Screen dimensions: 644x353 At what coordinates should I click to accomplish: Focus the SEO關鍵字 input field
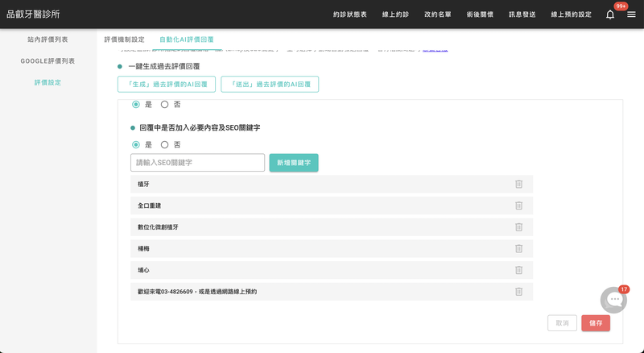(x=197, y=163)
